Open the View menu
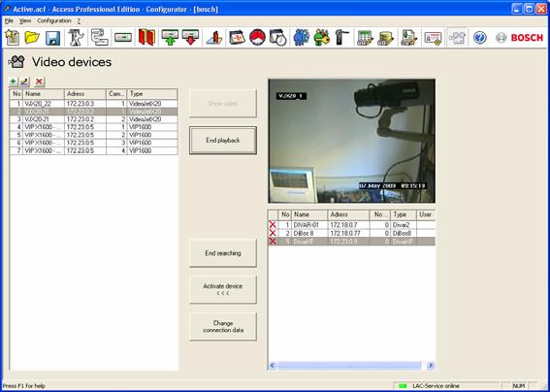 (25, 20)
